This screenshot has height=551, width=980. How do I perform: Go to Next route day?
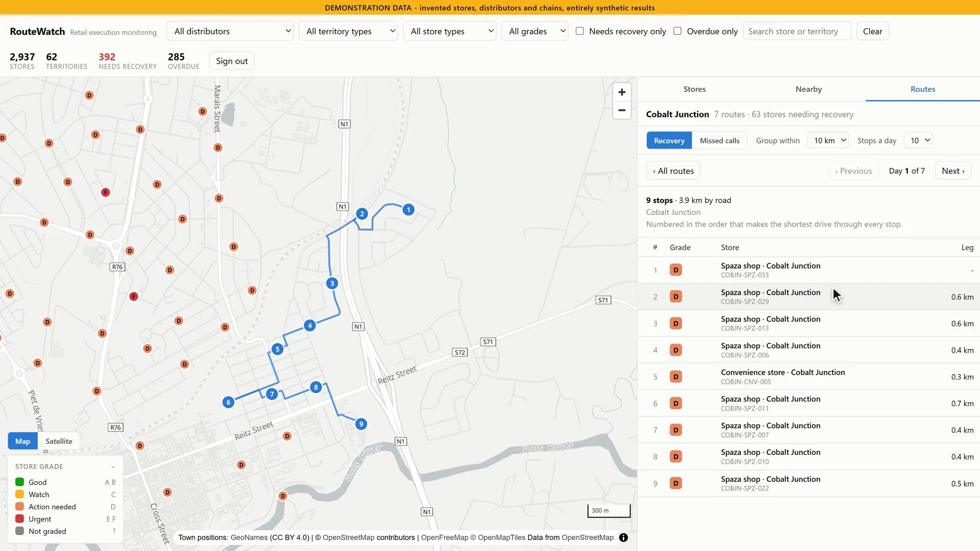[953, 171]
